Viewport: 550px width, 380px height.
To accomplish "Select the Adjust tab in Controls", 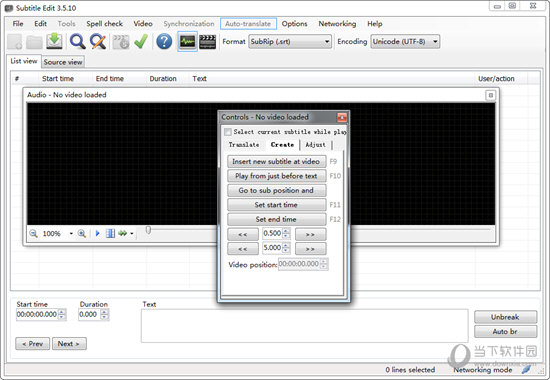I will [315, 145].
